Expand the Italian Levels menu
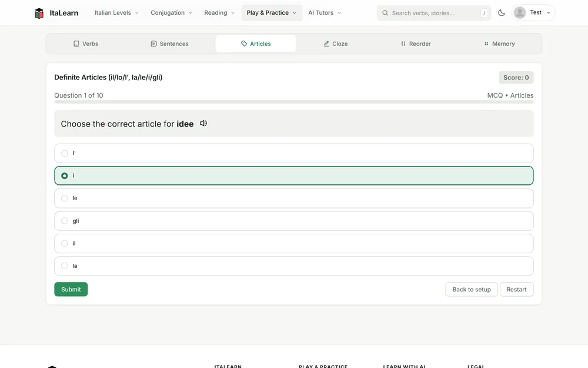 (x=116, y=13)
